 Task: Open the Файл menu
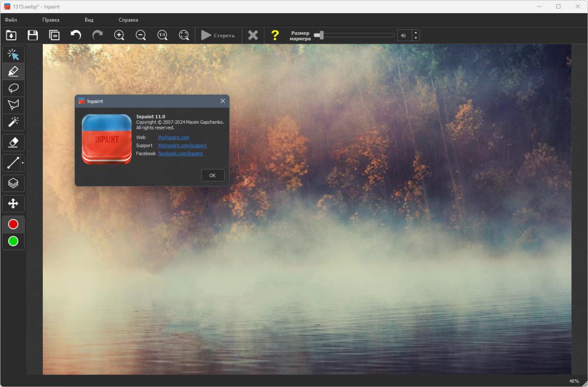click(x=11, y=20)
